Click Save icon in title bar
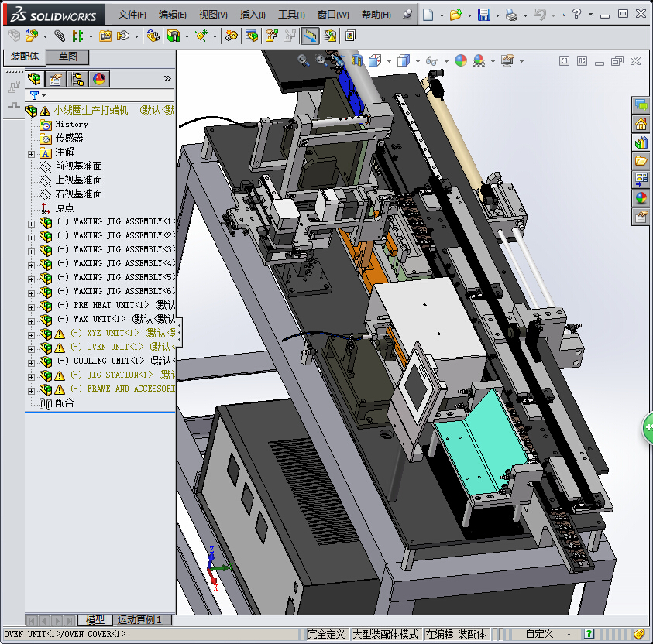The image size is (653, 644). coord(483,15)
